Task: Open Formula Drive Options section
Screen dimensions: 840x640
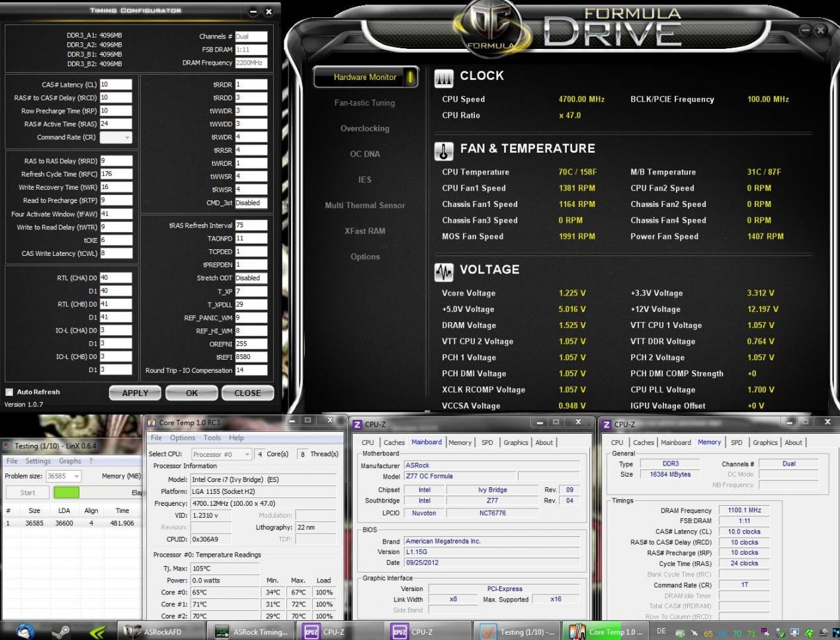Action: 365,257
